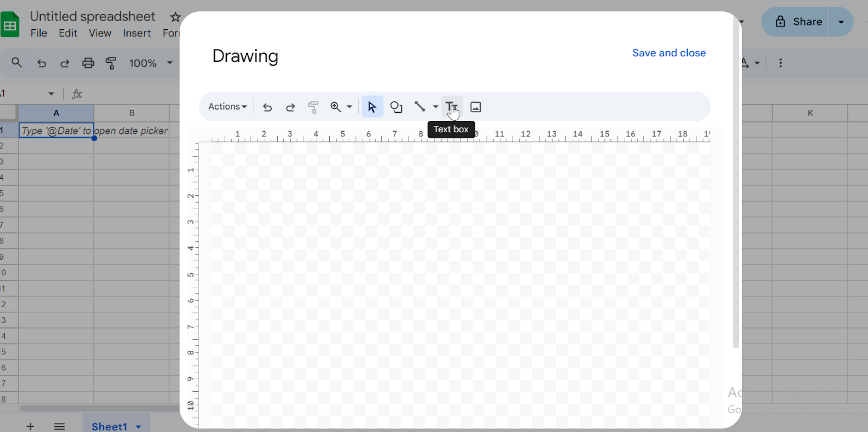
Task: Click the Insert menu
Action: tap(136, 33)
